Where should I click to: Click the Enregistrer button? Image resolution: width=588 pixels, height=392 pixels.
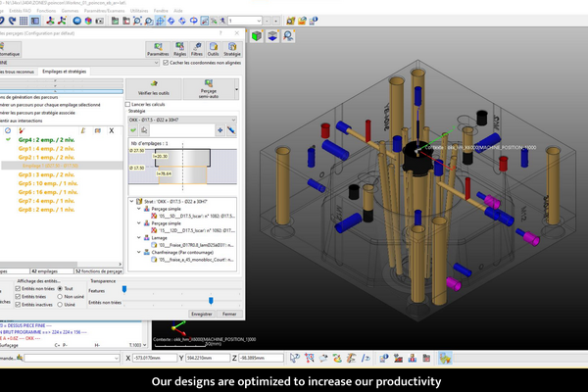point(201,314)
